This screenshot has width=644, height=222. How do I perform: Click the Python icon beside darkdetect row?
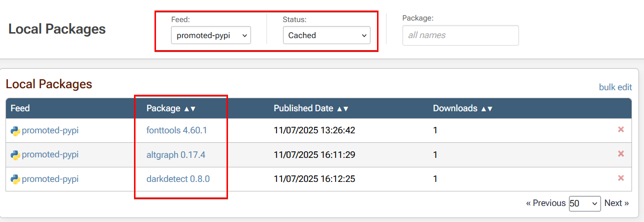coord(15,179)
